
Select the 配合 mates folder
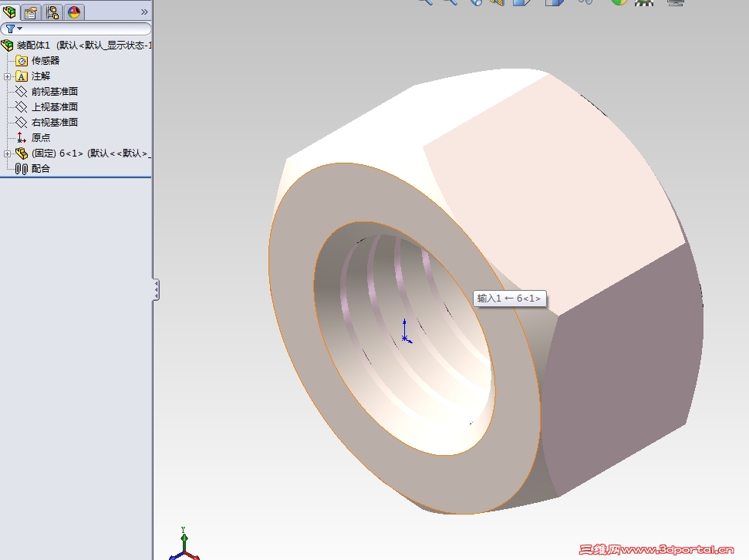click(x=33, y=169)
